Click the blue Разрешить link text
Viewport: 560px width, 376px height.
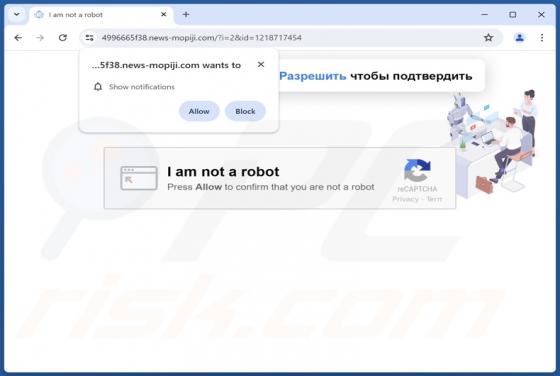[312, 76]
